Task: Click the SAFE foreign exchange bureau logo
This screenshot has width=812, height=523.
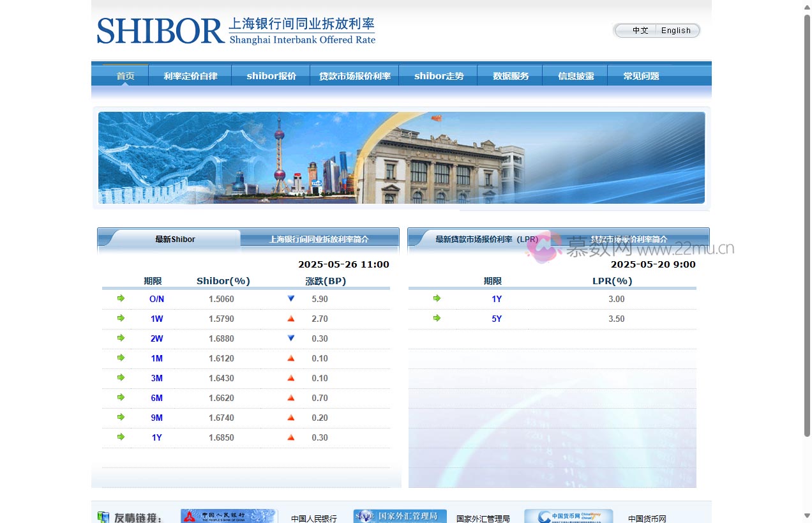Action: click(400, 517)
